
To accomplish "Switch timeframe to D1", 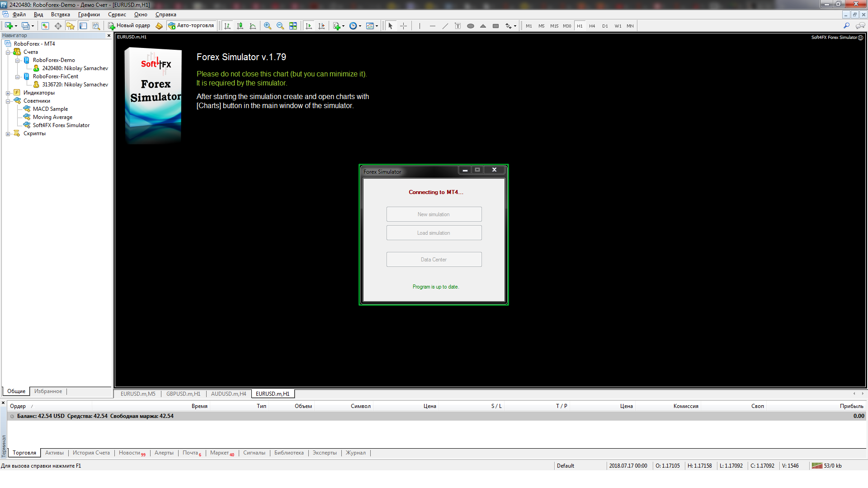I will [x=605, y=26].
